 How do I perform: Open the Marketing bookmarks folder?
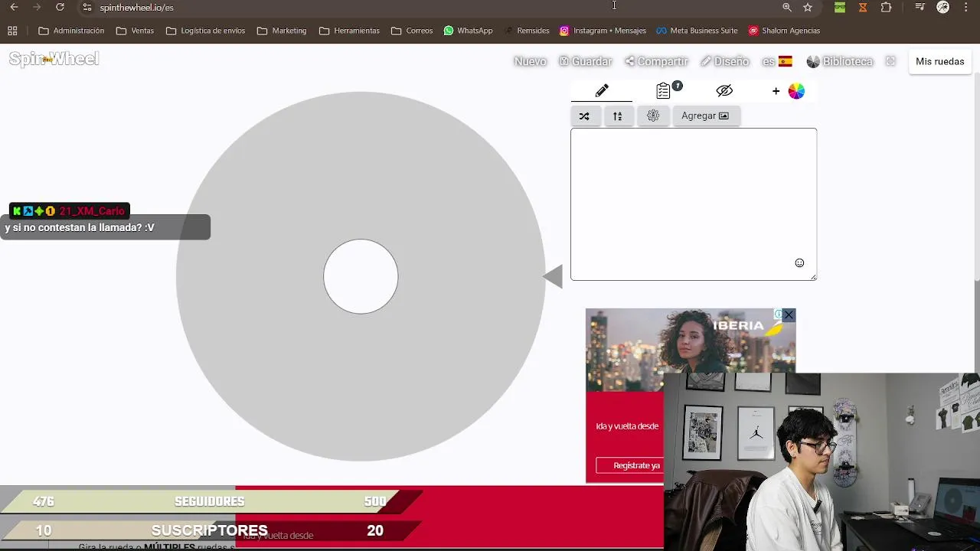(282, 31)
